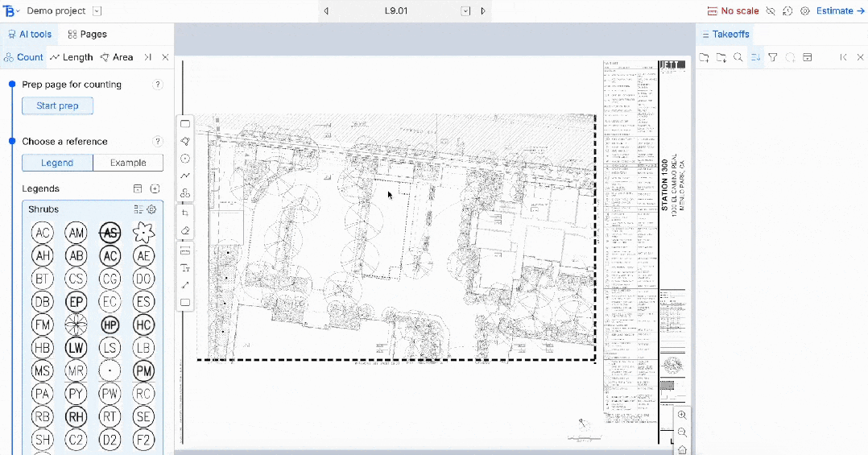
Task: Switch reference to Example
Action: click(x=128, y=163)
